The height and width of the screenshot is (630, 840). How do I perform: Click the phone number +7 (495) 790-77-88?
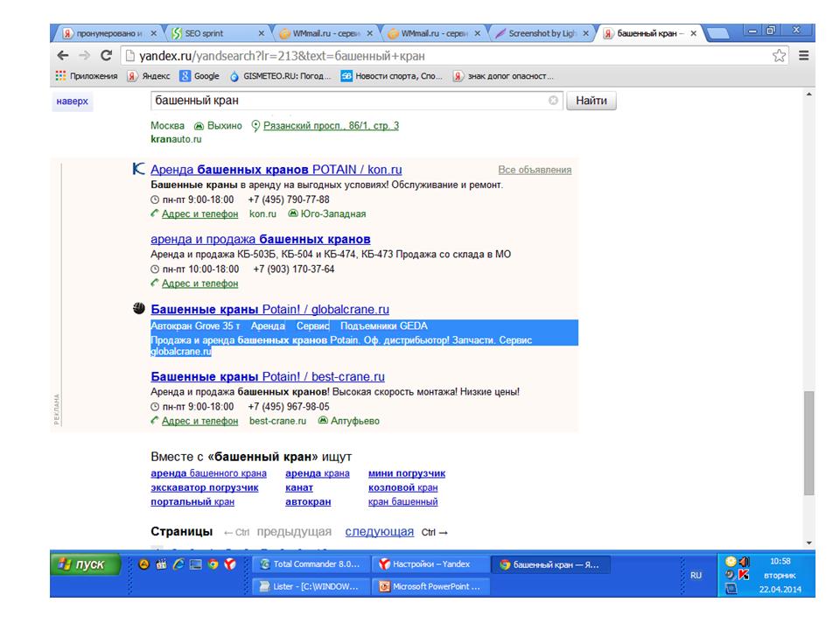click(289, 199)
